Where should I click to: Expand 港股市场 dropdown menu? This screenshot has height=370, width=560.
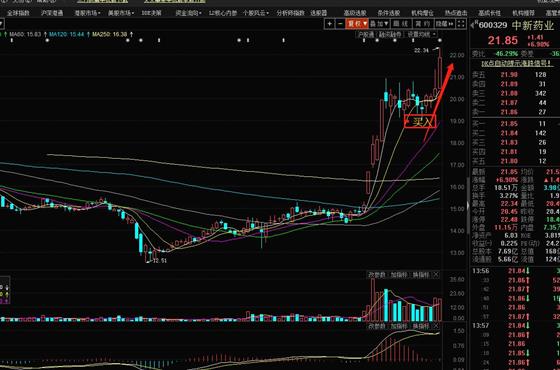(x=87, y=13)
